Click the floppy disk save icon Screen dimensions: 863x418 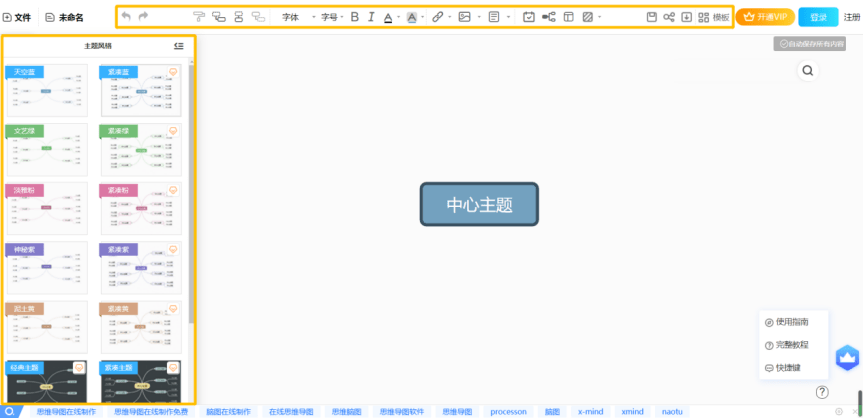tap(652, 17)
